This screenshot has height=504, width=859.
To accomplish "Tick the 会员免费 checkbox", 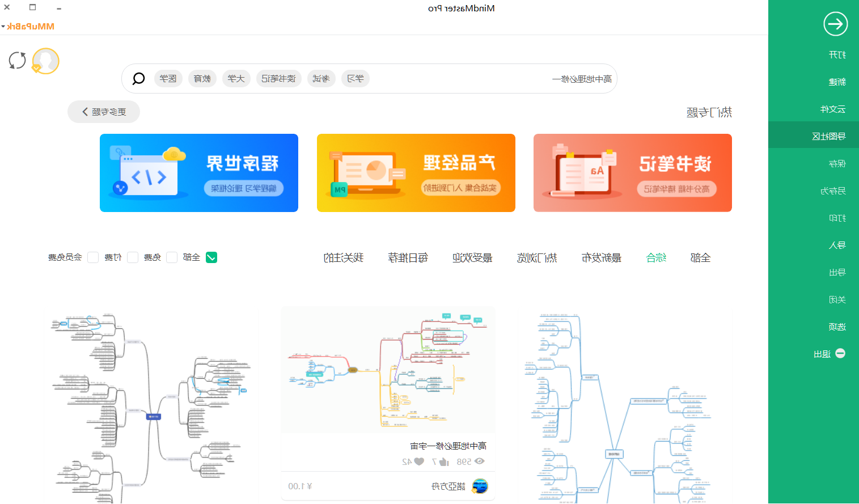I will [x=93, y=257].
